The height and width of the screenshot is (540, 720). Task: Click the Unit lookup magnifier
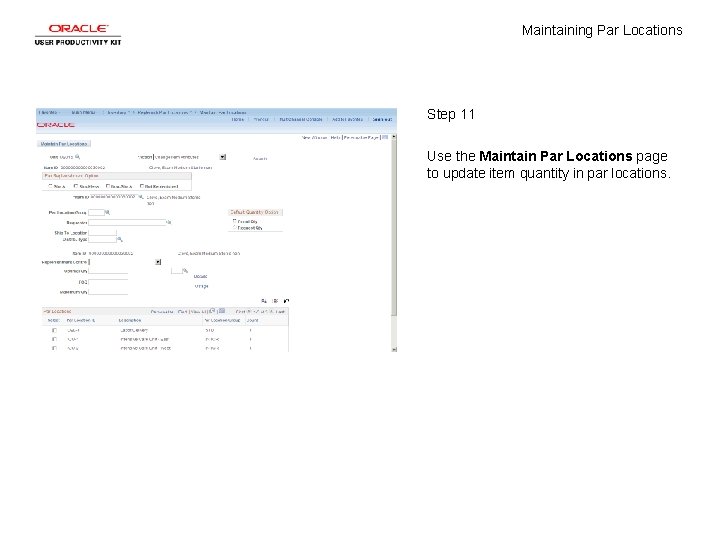78,157
